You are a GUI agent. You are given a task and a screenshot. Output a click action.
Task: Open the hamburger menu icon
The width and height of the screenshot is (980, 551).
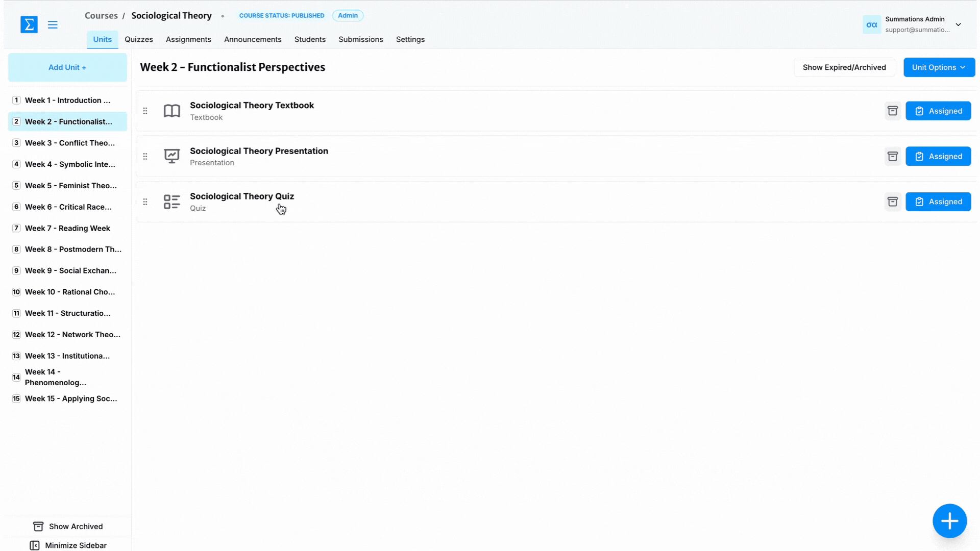pos(53,24)
